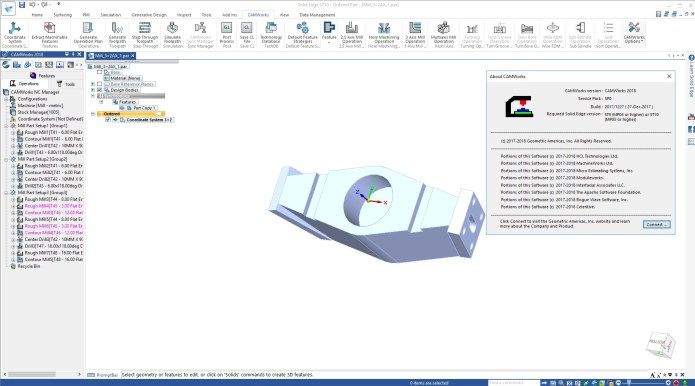Collapse the Mill Part Setup2 group
Image resolution: width=695 pixels, height=386 pixels.
(7, 159)
